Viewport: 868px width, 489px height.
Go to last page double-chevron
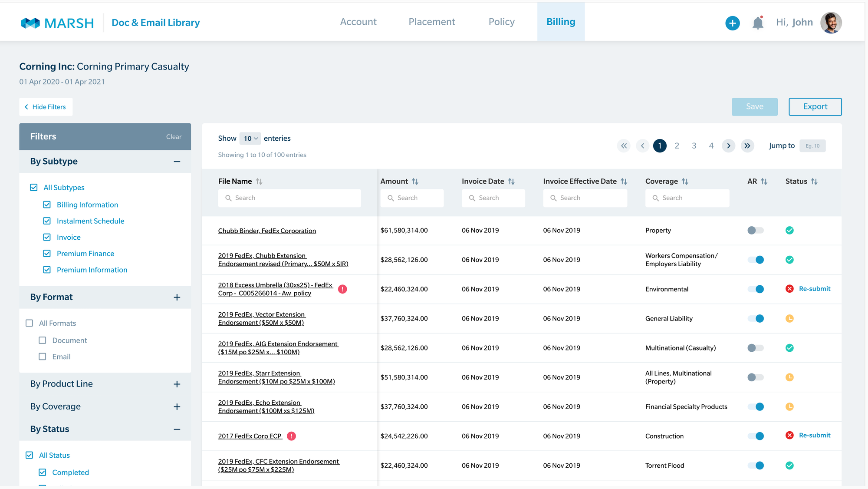pos(747,146)
